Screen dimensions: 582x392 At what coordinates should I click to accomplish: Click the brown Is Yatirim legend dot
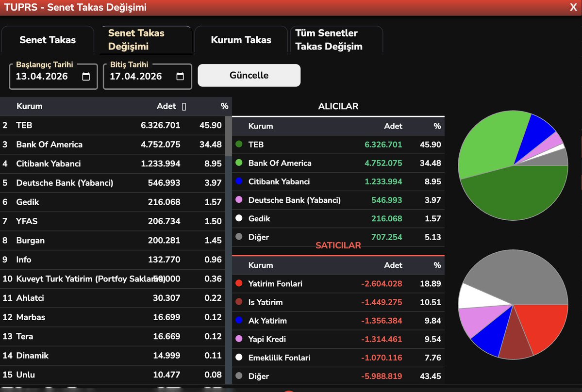click(239, 301)
